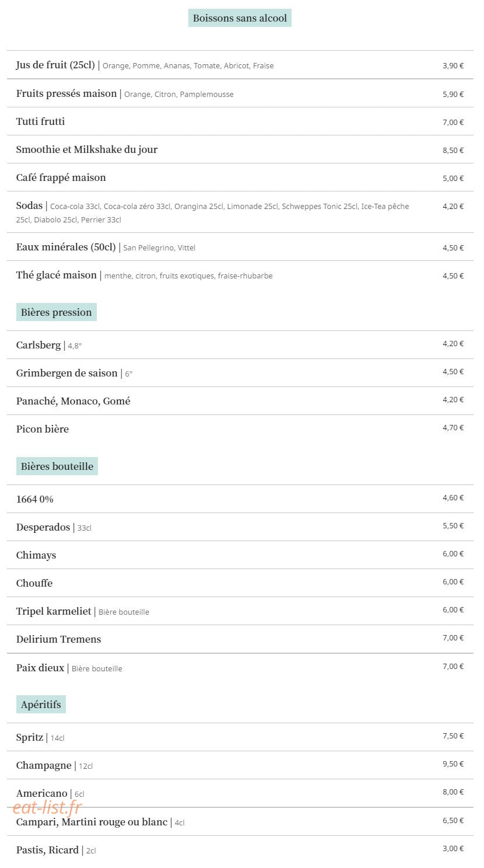This screenshot has height=868, width=484.
Task: Select the Desperados 33cl item
Action: point(240,527)
